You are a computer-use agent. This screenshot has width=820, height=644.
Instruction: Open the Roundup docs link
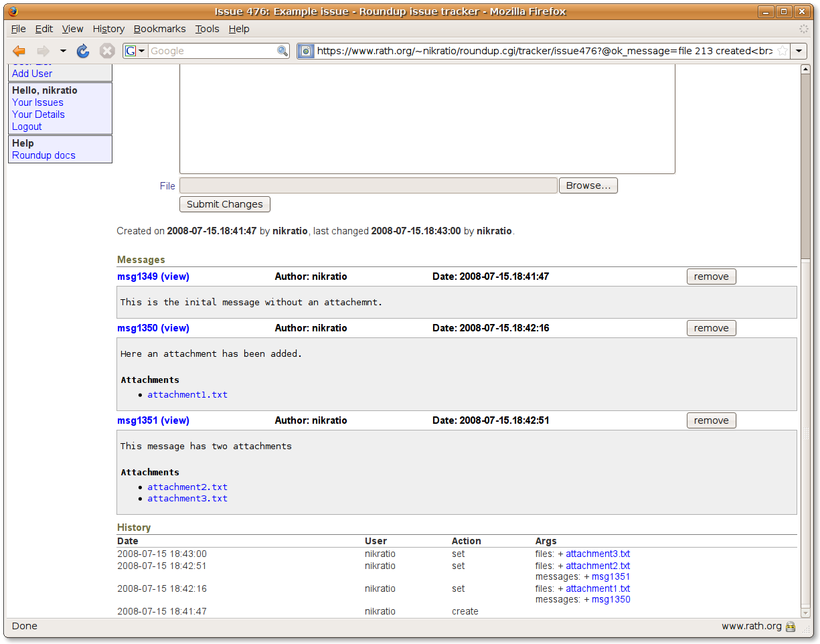coord(44,155)
